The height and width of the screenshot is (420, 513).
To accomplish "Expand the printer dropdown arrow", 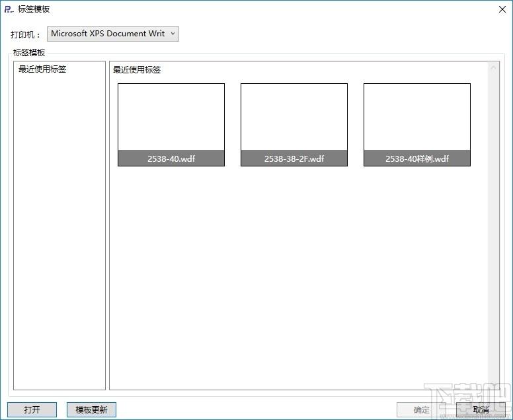I will [173, 34].
